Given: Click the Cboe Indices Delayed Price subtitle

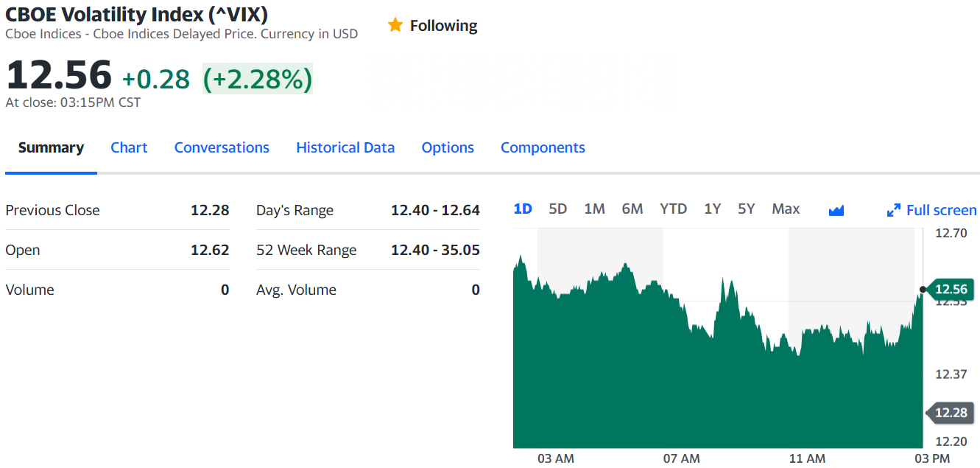Looking at the screenshot, I should click(182, 34).
